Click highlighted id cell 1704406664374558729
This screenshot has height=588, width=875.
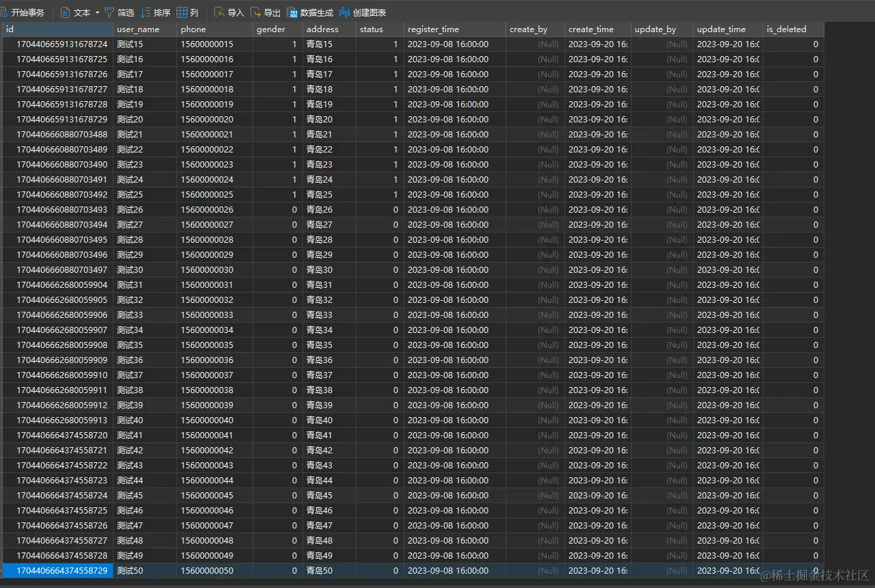(57, 571)
